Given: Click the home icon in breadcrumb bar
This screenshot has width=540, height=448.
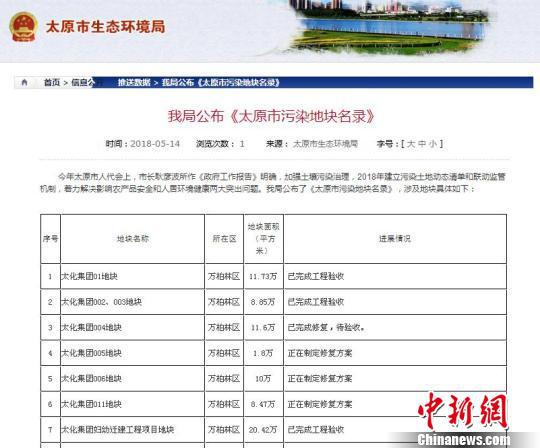Looking at the screenshot, I should 24,82.
